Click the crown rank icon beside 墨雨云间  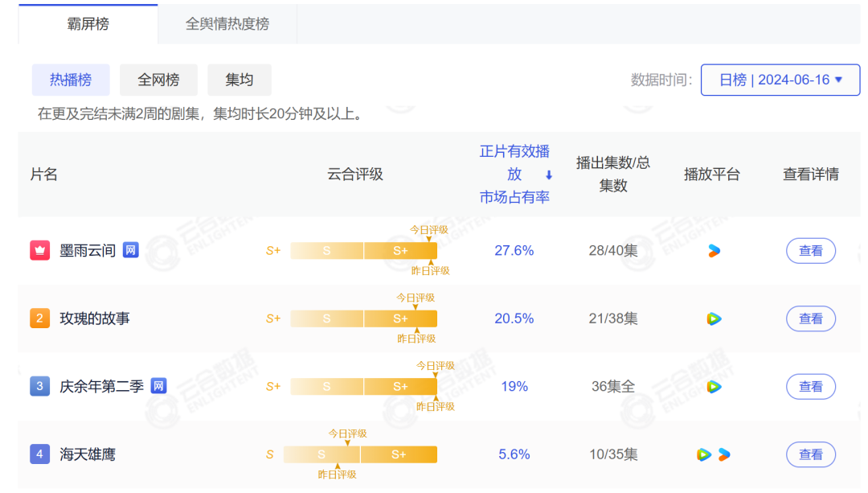[40, 251]
